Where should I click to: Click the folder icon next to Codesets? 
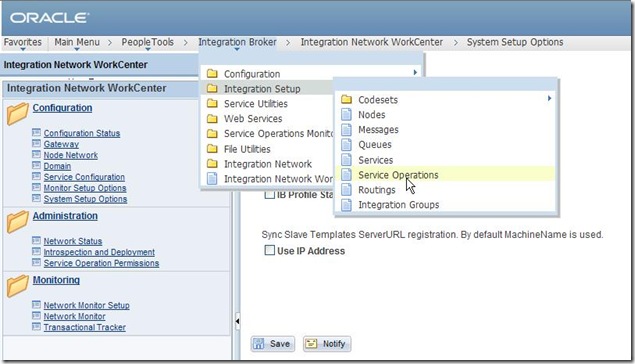346,99
